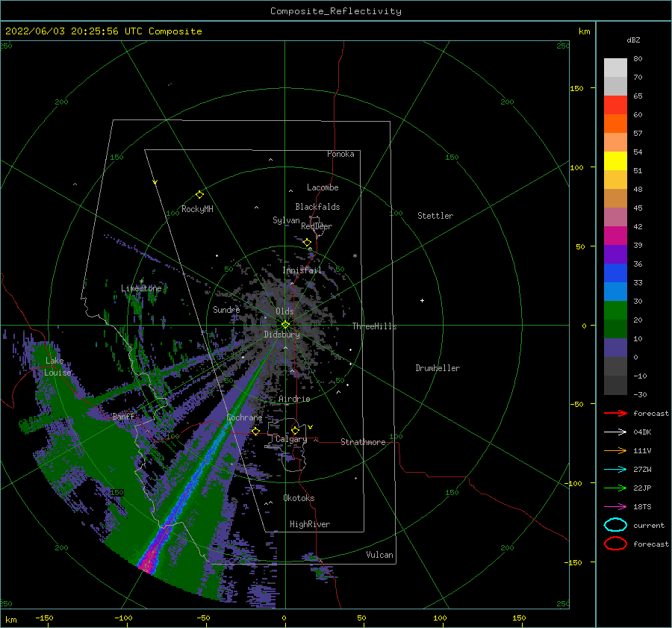The image size is (672, 628).
Task: Click the white plus marker north of Drumheller
Action: coord(422,300)
